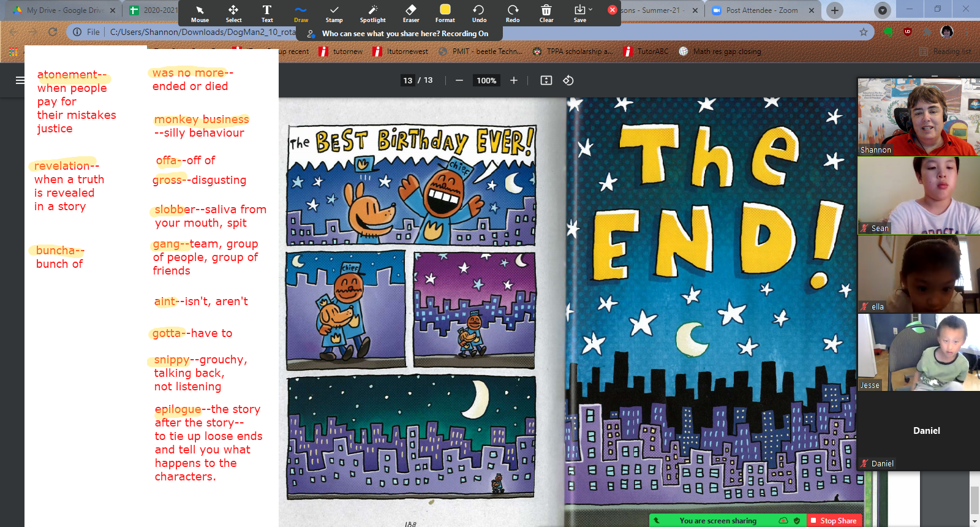Open the PDF viewer sidebar menu
Image resolution: width=980 pixels, height=527 pixels.
(x=20, y=80)
